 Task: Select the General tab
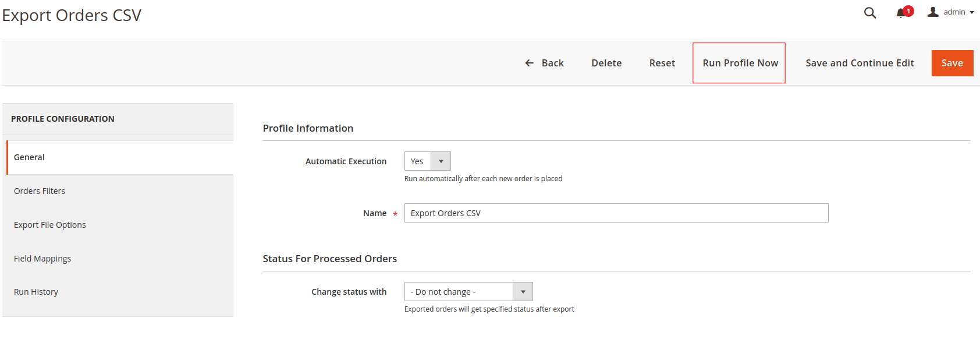(x=120, y=157)
